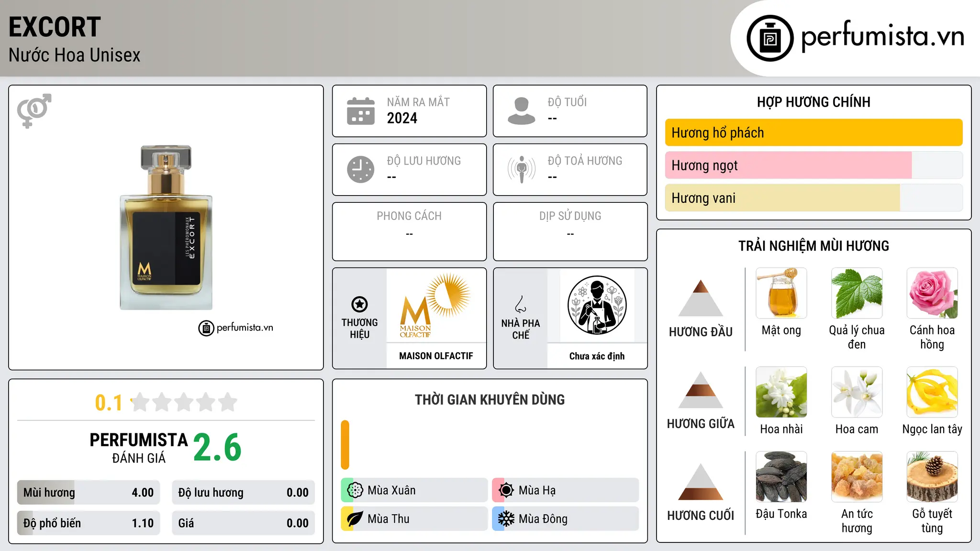Click the Mùi hương 4.00 score bar

pyautogui.click(x=89, y=493)
